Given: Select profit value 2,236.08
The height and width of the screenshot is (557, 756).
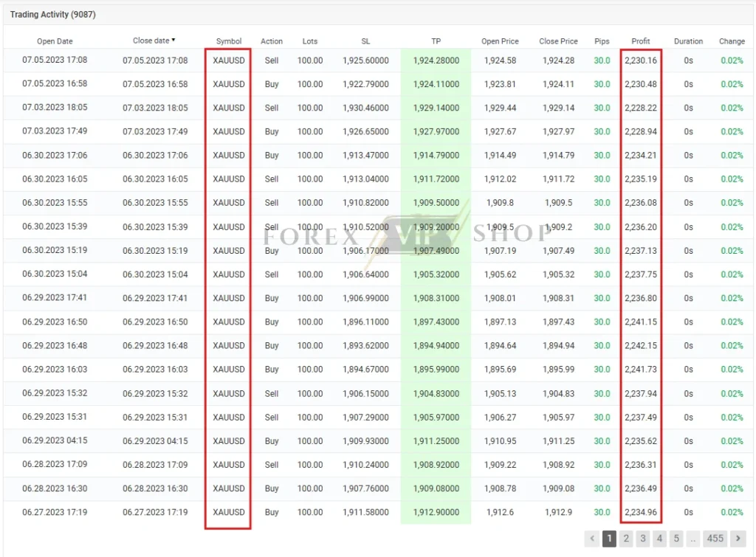Looking at the screenshot, I should (641, 203).
